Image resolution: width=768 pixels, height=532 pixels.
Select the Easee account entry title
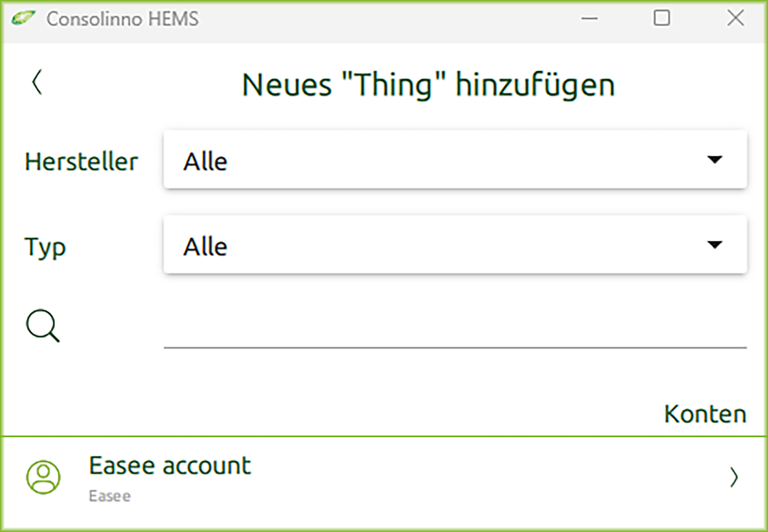(x=170, y=466)
